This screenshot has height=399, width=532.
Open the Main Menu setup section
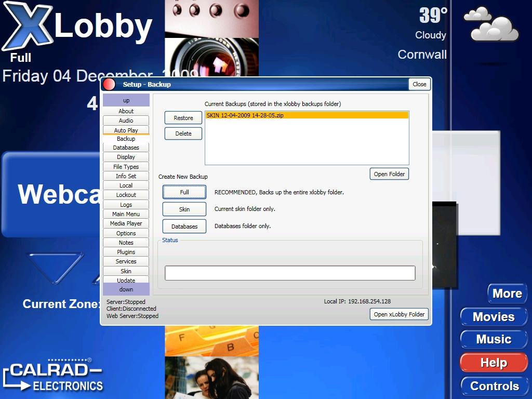point(126,214)
